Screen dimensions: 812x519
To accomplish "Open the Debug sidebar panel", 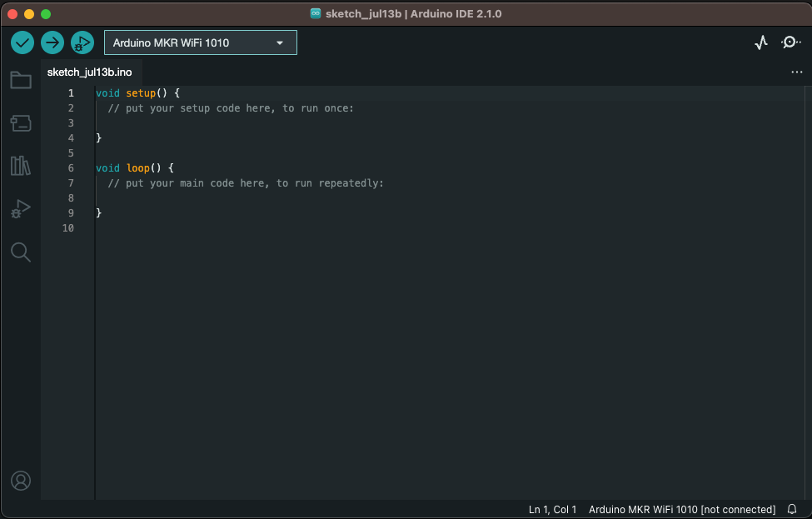I will tap(20, 209).
